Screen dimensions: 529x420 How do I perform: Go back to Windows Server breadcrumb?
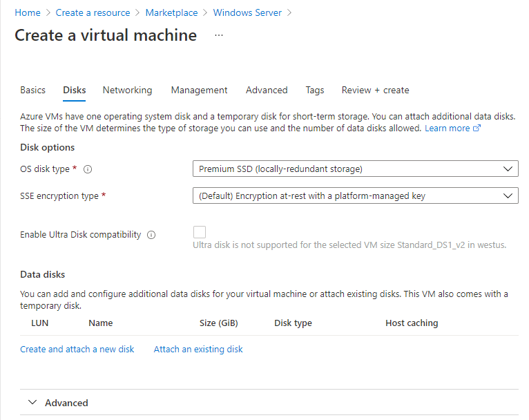pos(247,13)
